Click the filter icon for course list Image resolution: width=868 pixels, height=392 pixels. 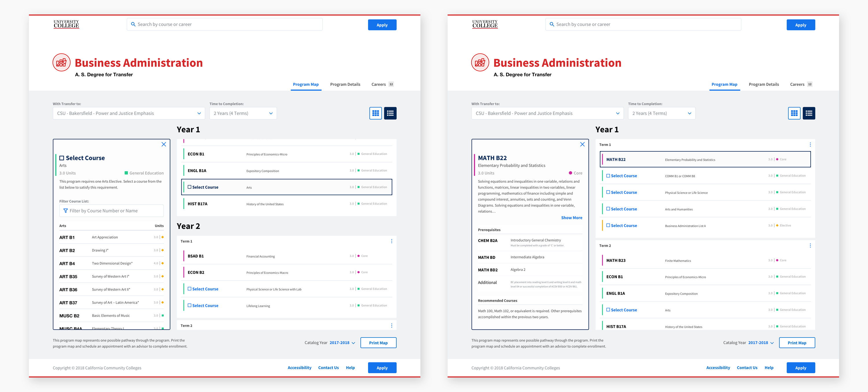tap(65, 210)
